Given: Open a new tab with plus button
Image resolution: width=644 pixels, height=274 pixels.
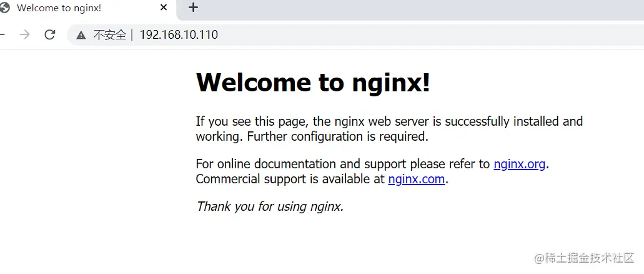Looking at the screenshot, I should [x=193, y=8].
